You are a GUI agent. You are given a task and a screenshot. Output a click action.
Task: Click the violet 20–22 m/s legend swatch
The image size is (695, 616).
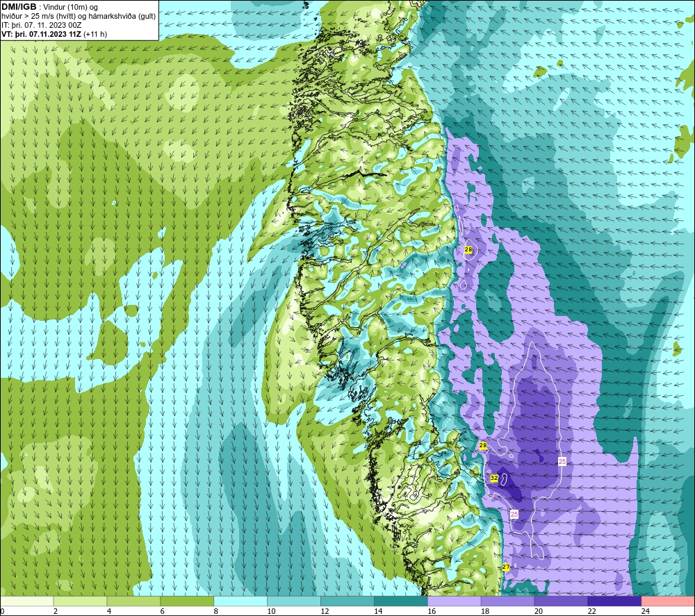(561, 601)
